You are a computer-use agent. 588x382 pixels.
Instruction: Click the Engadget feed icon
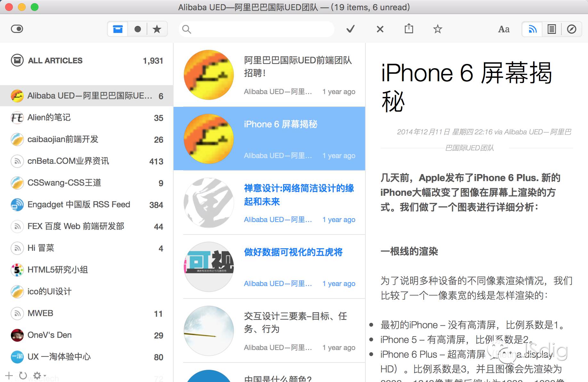(17, 205)
